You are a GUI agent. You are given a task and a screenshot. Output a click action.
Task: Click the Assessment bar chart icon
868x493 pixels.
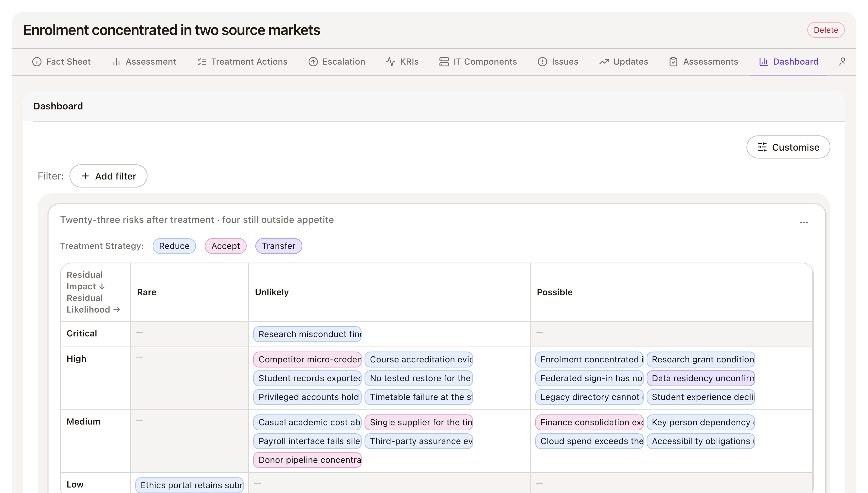pos(116,62)
